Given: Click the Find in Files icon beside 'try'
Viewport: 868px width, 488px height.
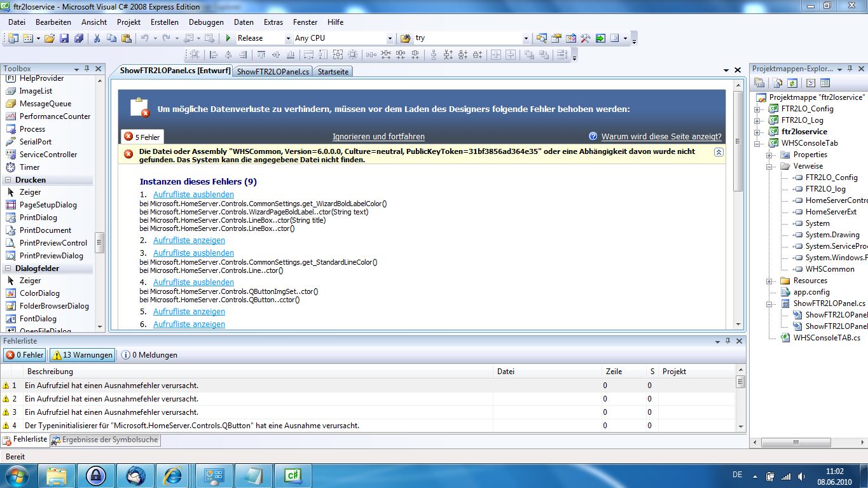Looking at the screenshot, I should pos(405,38).
